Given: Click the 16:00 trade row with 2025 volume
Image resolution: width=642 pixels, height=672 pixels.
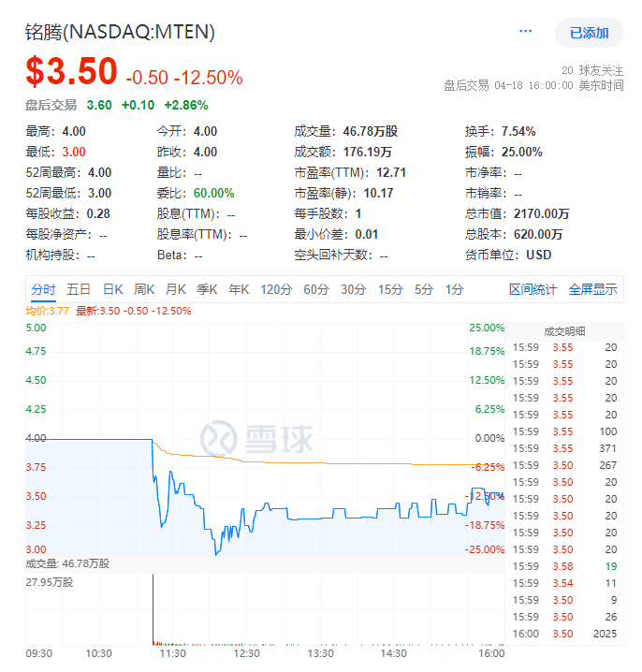Looking at the screenshot, I should pyautogui.click(x=565, y=634).
